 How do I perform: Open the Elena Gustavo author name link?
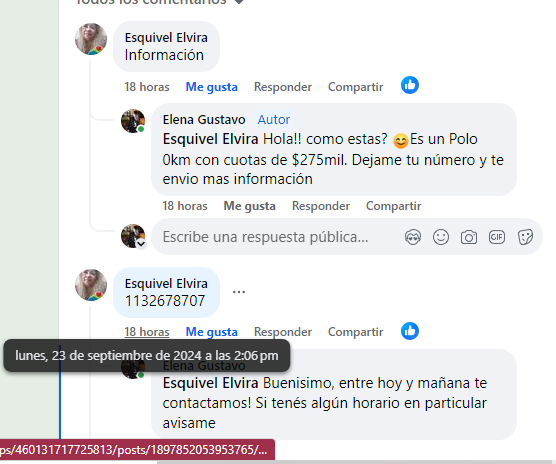(204, 119)
